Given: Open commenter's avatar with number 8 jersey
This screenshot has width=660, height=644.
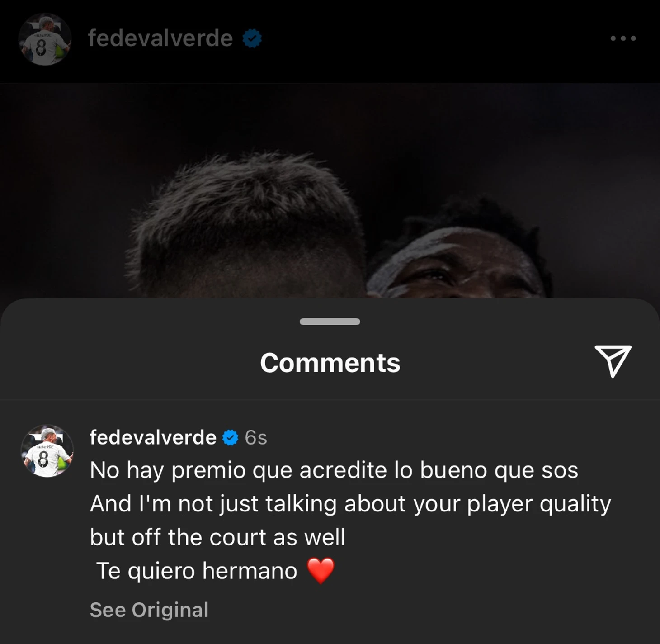Looking at the screenshot, I should pos(47,451).
